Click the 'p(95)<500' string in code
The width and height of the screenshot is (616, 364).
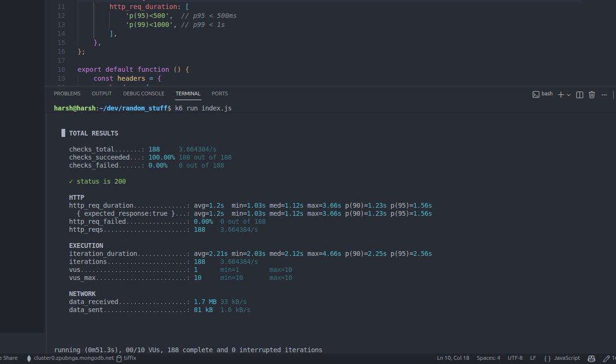148,15
